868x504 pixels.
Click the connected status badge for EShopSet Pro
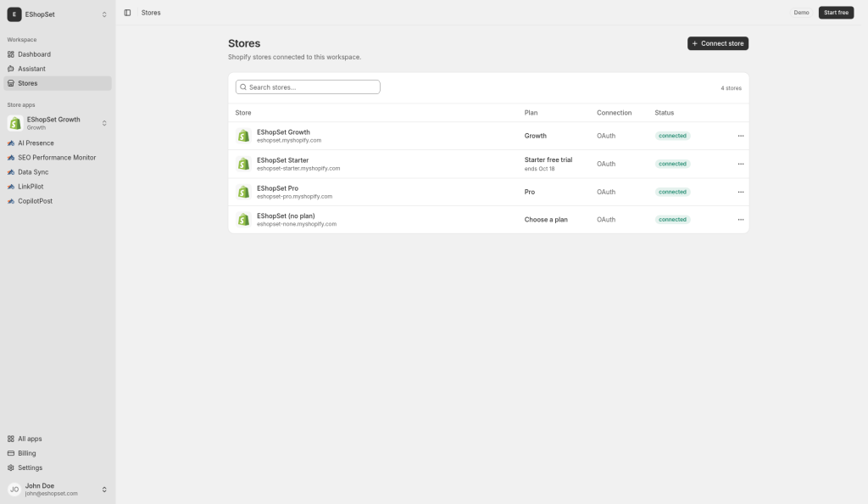click(x=672, y=192)
